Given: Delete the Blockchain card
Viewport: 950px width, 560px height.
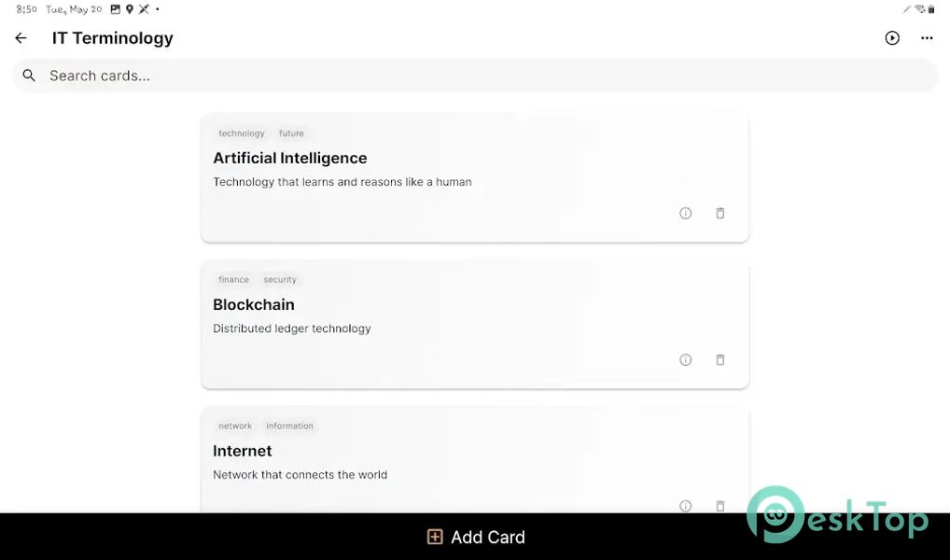Looking at the screenshot, I should pyautogui.click(x=719, y=360).
